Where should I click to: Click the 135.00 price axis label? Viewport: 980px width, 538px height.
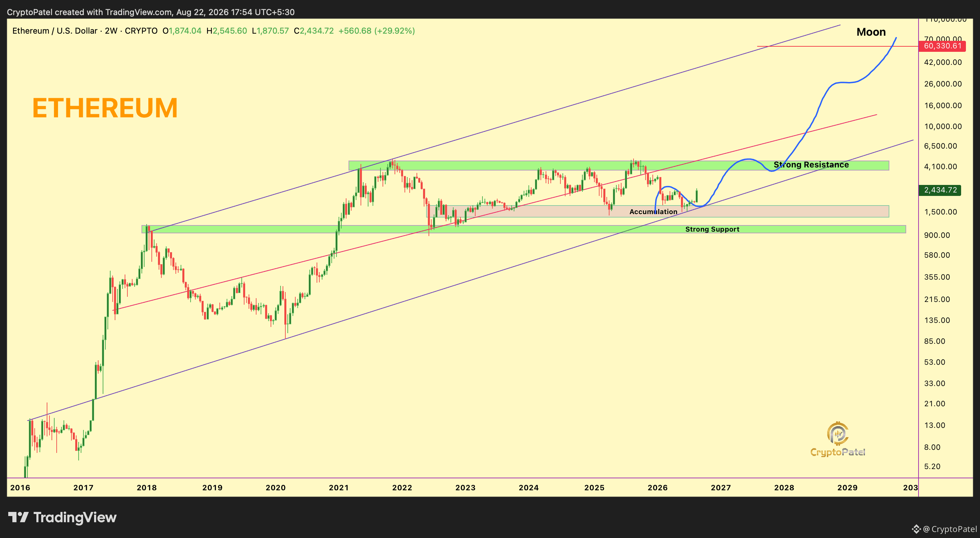[937, 320]
